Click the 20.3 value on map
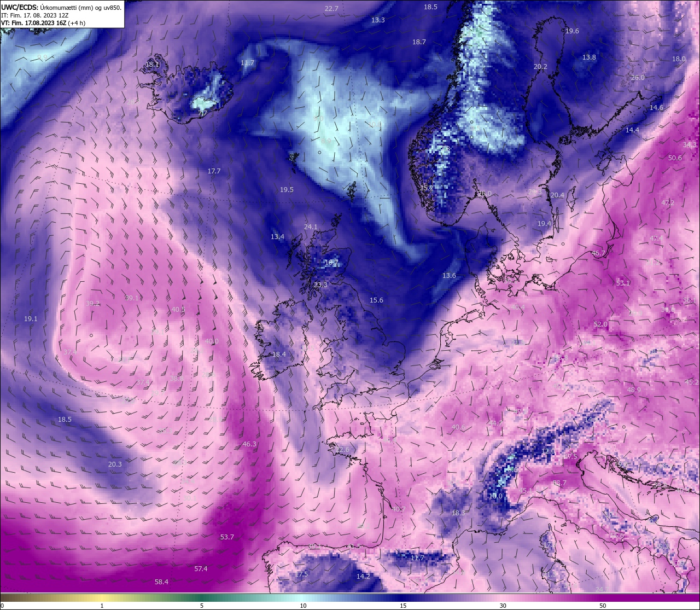700x610 pixels. point(115,464)
